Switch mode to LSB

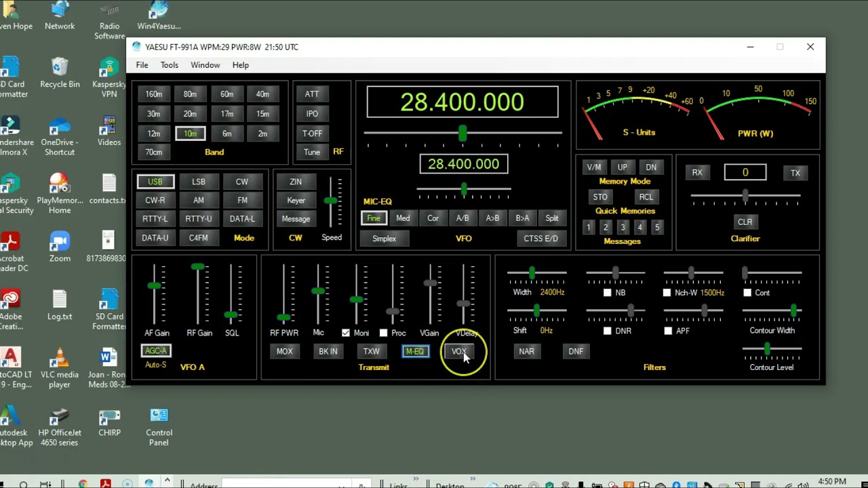point(198,182)
